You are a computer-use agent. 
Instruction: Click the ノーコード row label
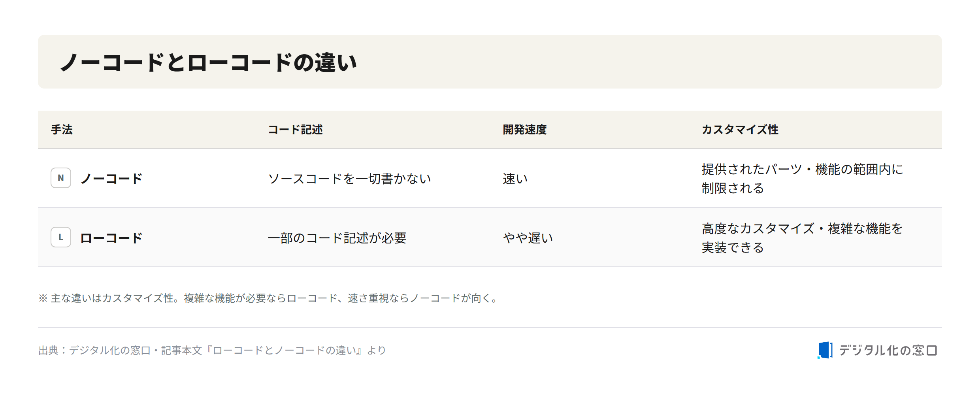pyautogui.click(x=111, y=179)
